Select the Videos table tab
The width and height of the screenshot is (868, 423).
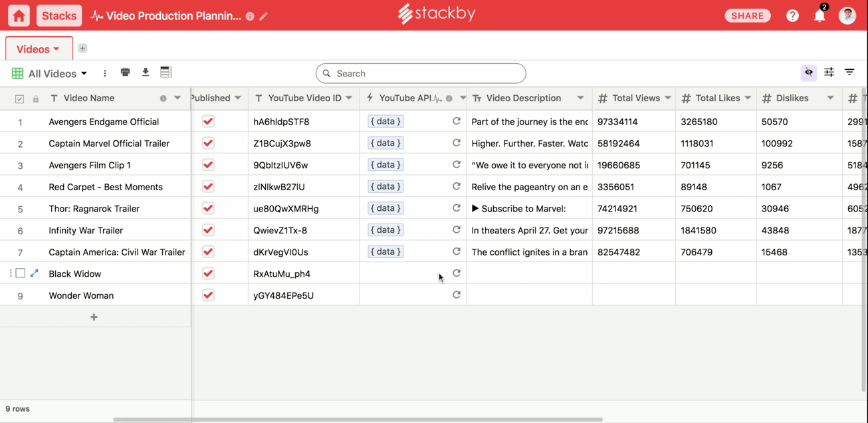[x=38, y=49]
